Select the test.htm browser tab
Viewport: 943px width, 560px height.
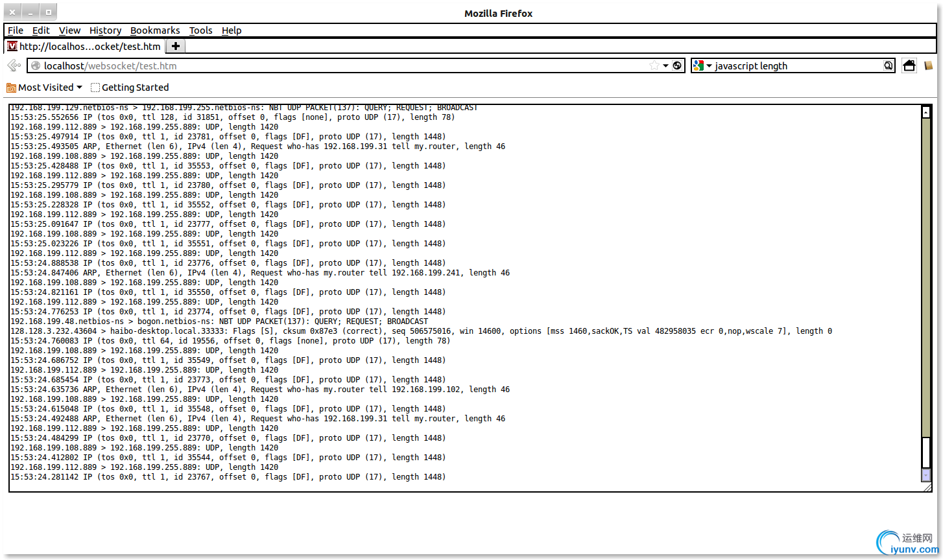click(84, 46)
